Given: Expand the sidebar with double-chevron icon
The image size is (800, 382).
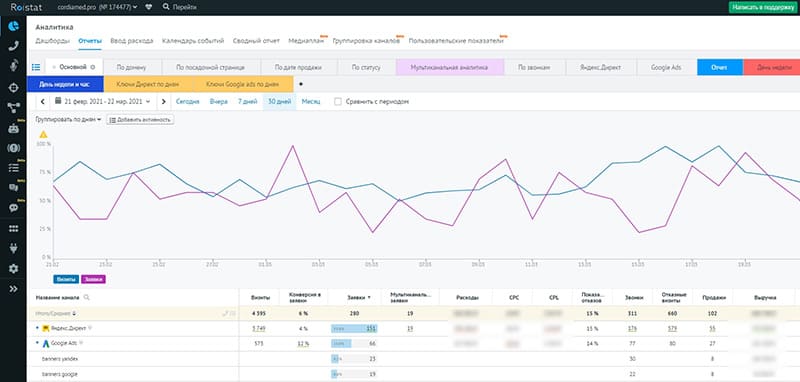Looking at the screenshot, I should click(x=13, y=289).
